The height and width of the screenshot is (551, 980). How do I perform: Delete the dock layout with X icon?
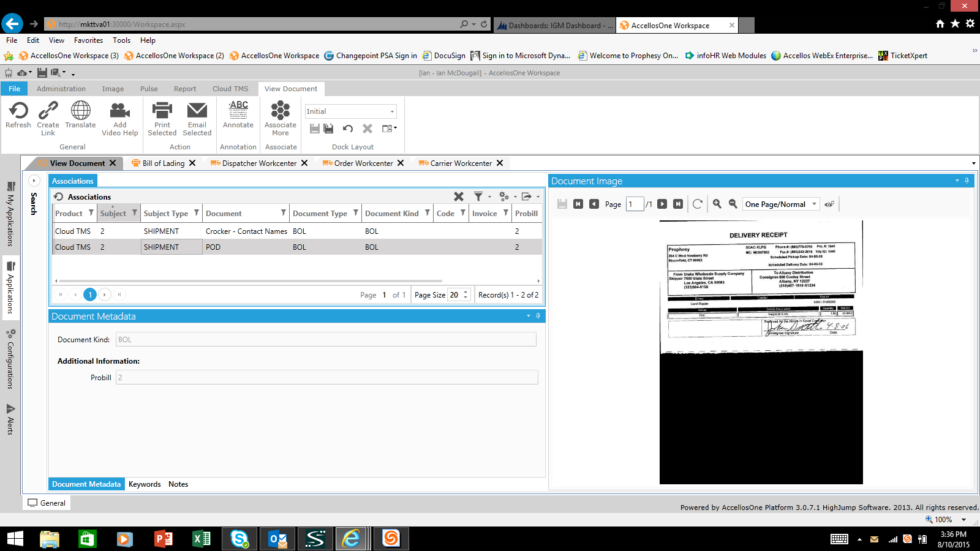tap(367, 129)
